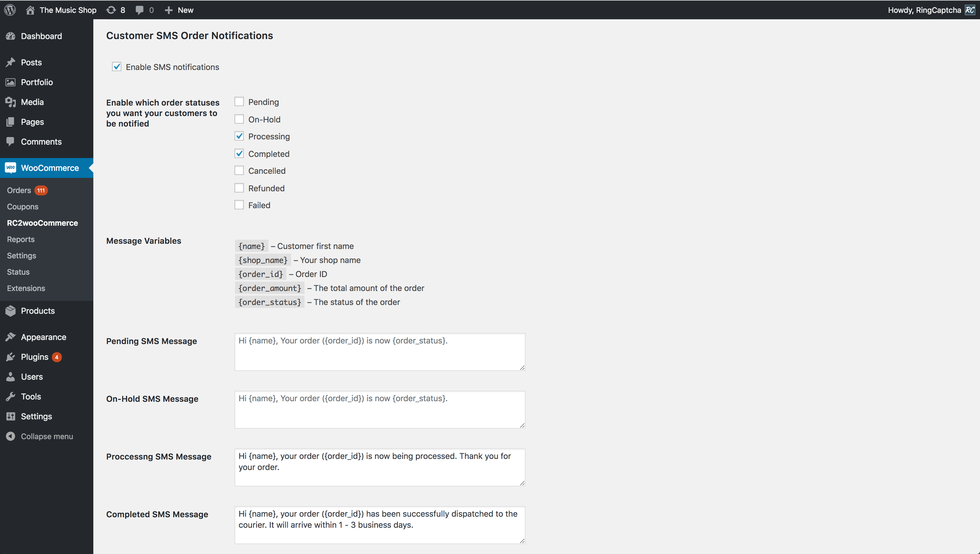Uncheck the Completed status checkbox
980x554 pixels.
click(x=239, y=154)
